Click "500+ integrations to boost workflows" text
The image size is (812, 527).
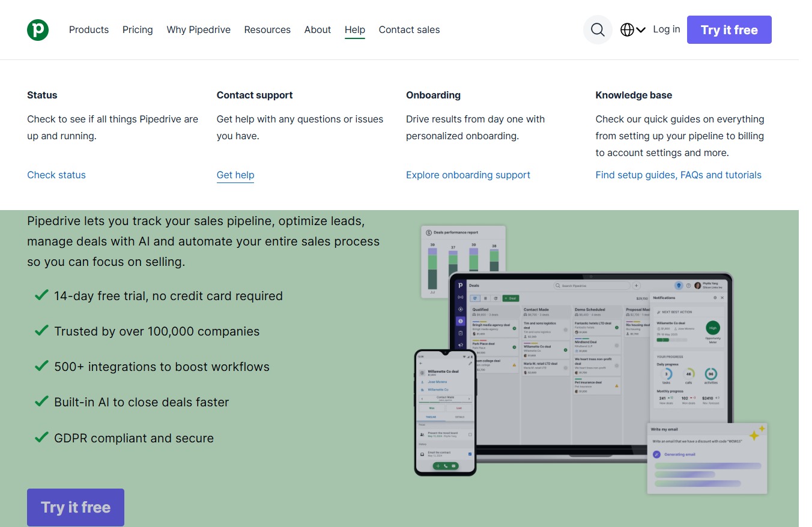pyautogui.click(x=162, y=367)
